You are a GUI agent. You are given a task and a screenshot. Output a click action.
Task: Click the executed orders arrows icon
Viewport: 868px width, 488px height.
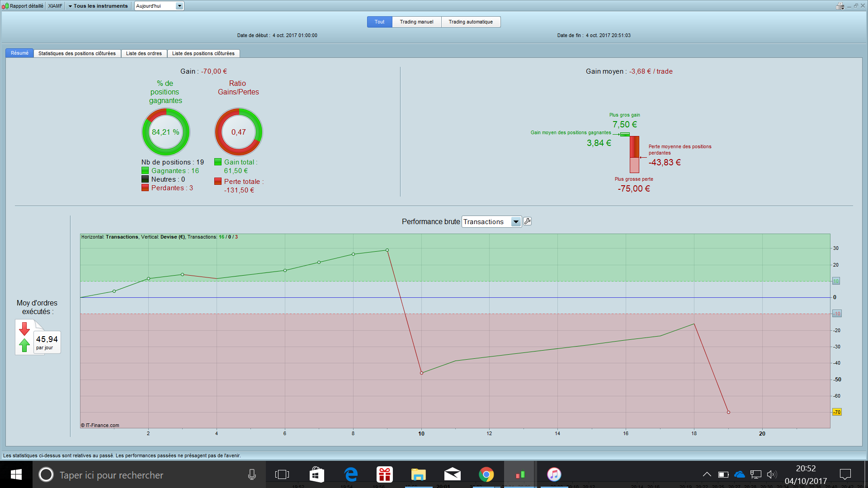click(24, 337)
